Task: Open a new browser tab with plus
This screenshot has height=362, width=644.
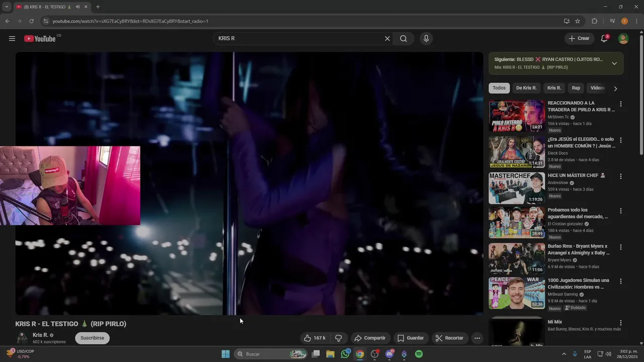Action: click(x=98, y=7)
